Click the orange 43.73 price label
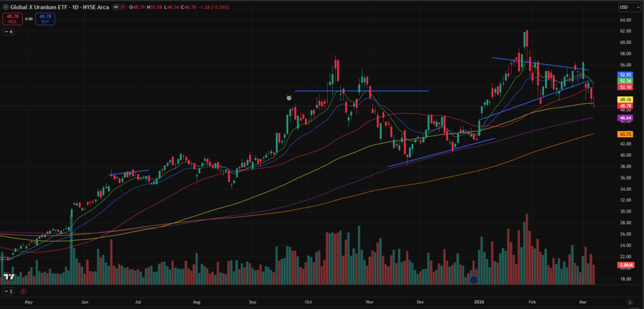Viewport: 644px width, 309px height. click(x=625, y=134)
